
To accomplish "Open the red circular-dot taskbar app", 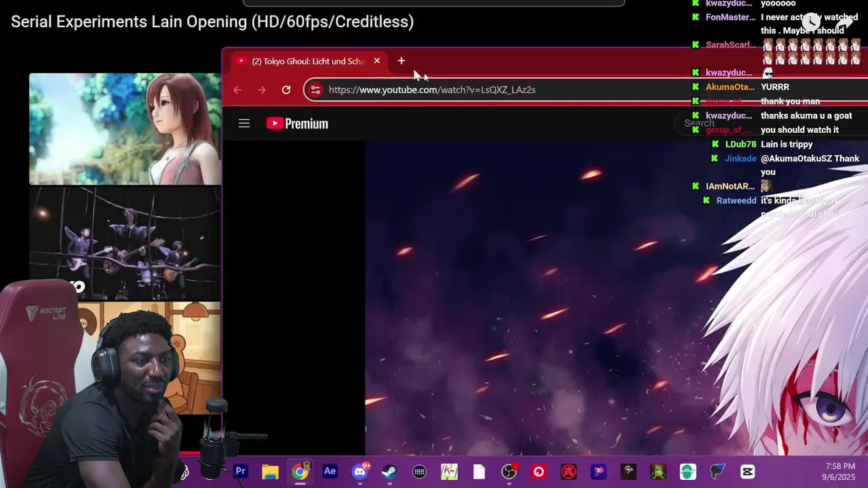I will (x=538, y=472).
